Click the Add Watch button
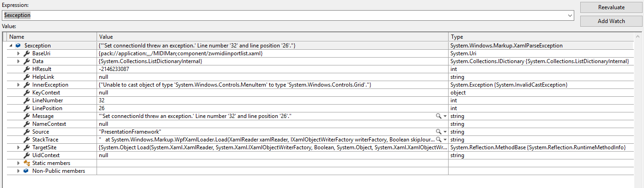 pyautogui.click(x=611, y=21)
